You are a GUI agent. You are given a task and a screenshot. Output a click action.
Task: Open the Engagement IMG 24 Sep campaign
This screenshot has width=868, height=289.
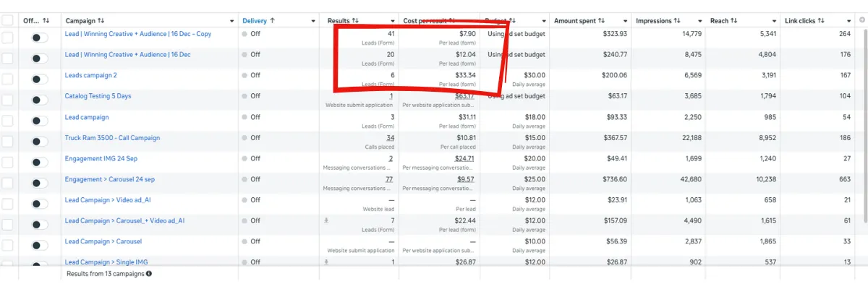[101, 159]
